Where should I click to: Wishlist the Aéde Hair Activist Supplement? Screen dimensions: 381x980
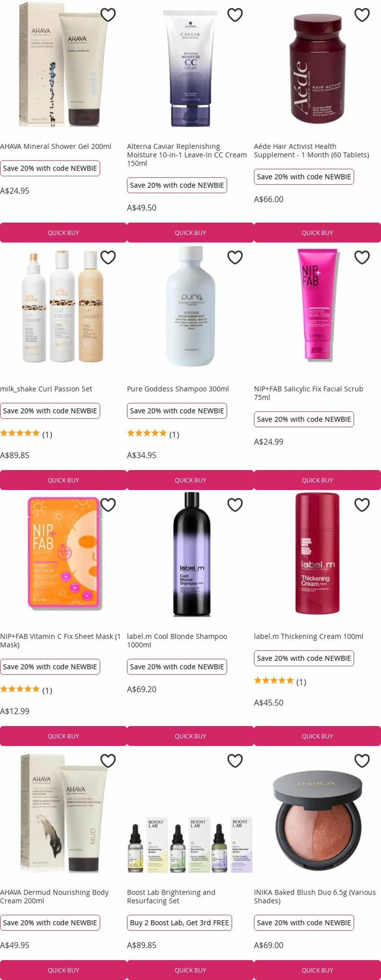(362, 15)
